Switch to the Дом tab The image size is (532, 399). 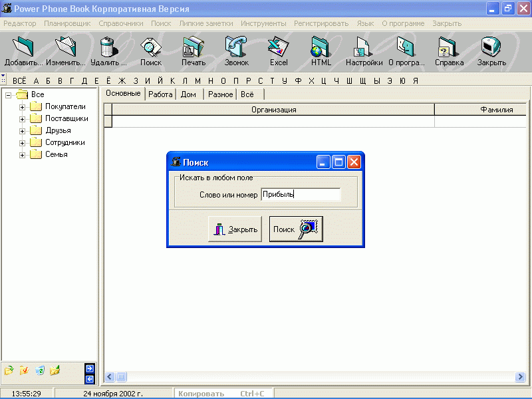coord(188,94)
